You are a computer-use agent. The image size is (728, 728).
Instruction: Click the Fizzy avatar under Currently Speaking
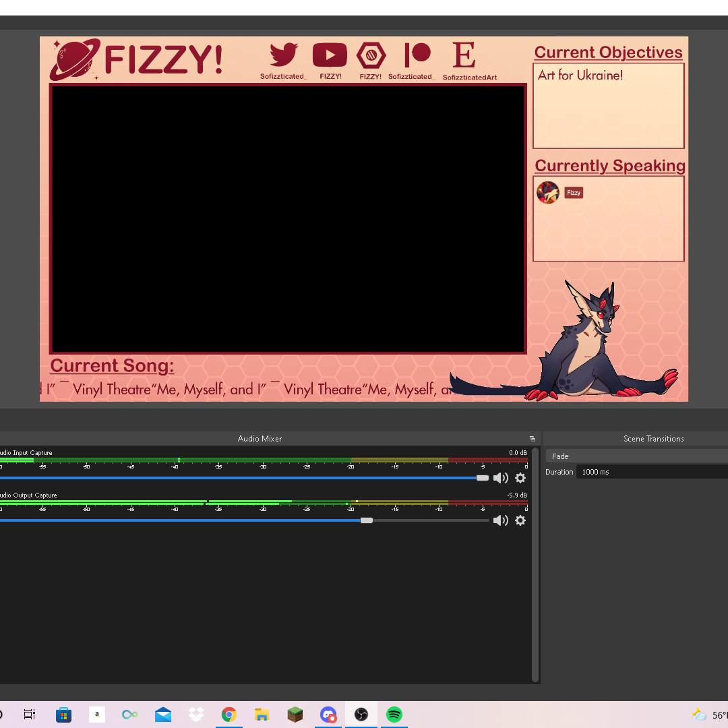coord(548,193)
